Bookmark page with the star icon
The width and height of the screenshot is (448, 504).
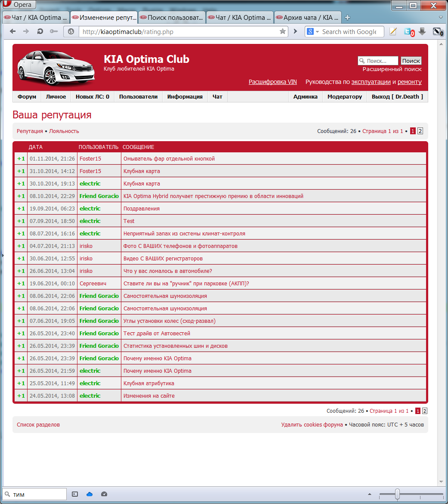click(x=283, y=31)
